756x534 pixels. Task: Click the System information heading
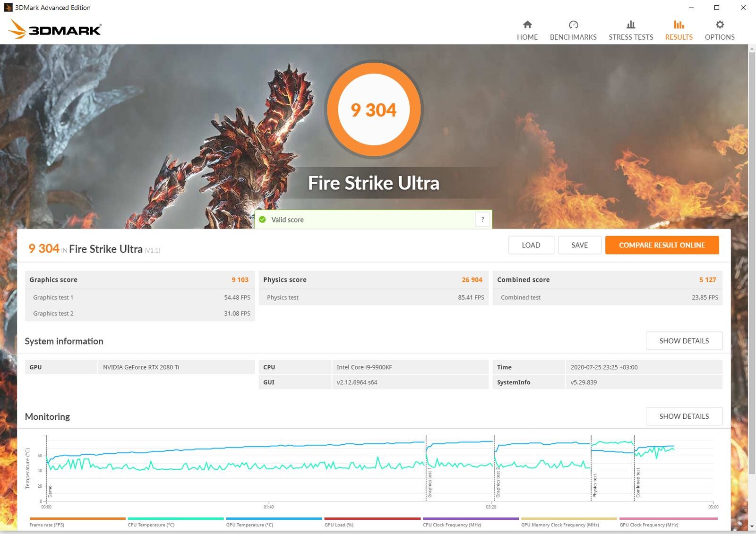[64, 341]
